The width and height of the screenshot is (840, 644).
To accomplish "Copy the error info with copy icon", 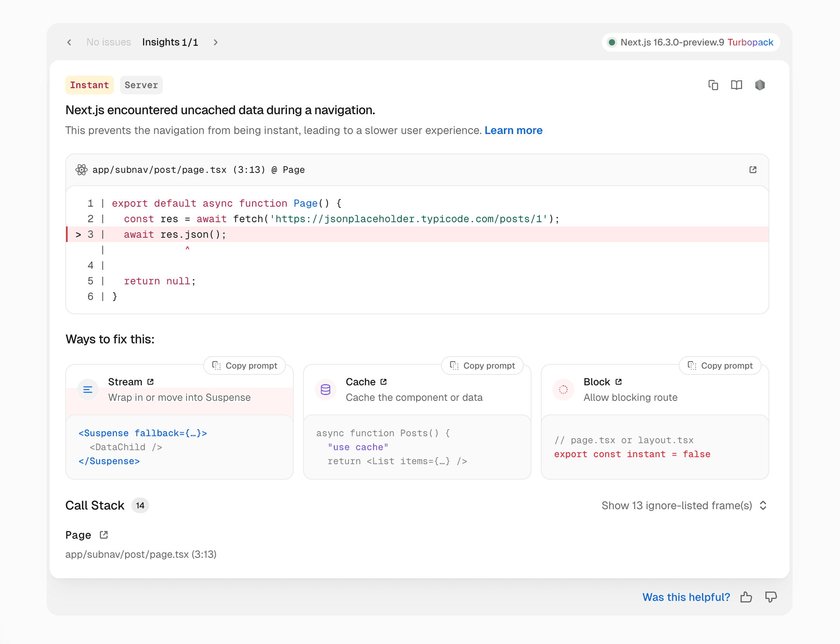I will coord(713,85).
